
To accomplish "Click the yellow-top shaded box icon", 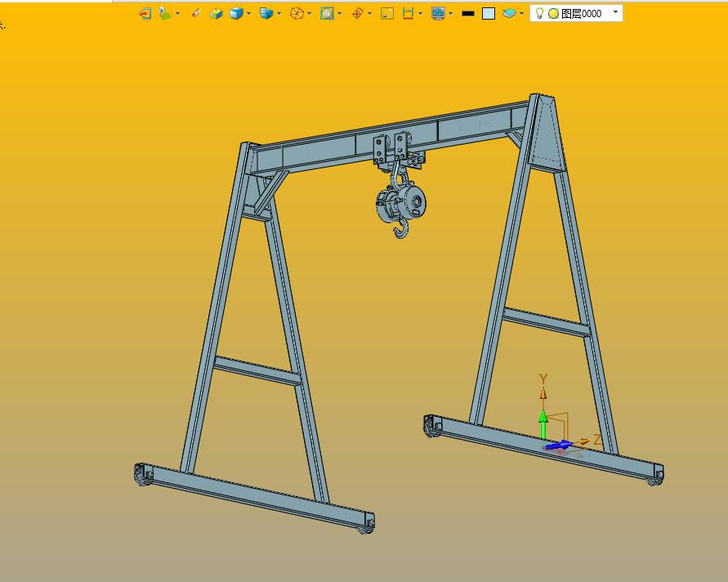I will pos(216,13).
